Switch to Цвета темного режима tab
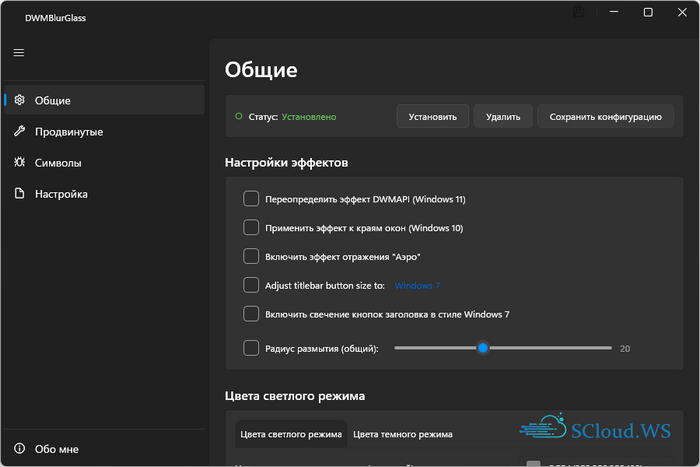 (x=403, y=434)
